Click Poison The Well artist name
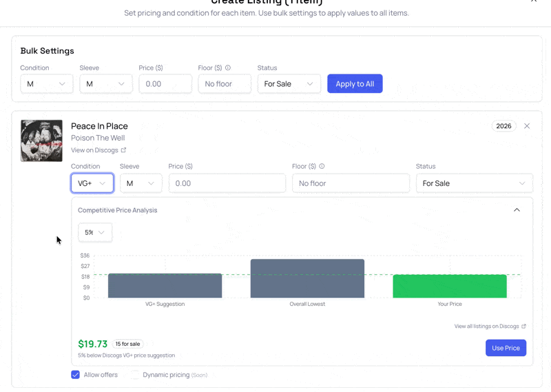The width and height of the screenshot is (551, 392). [98, 138]
